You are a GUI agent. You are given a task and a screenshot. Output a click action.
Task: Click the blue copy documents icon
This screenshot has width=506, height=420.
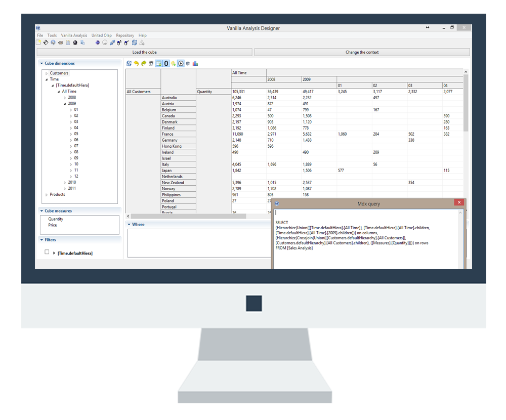[82, 43]
